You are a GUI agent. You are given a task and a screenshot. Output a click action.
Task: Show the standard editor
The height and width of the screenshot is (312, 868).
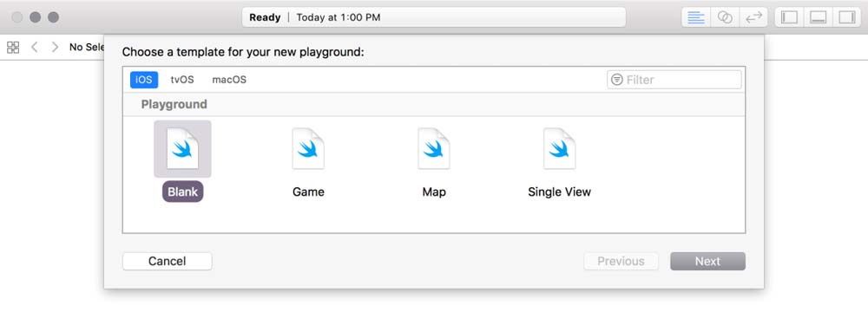(x=696, y=17)
